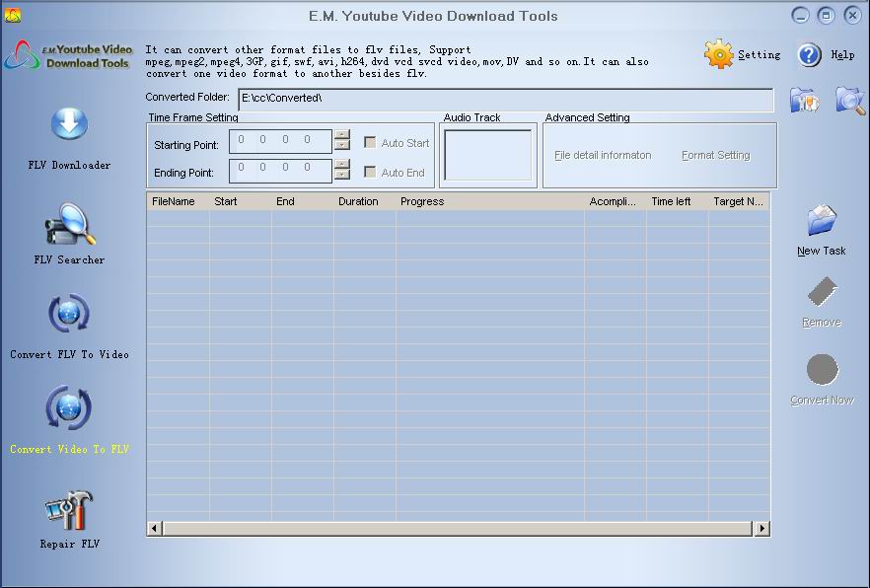Open the FLV Searcher camera icon

pyautogui.click(x=70, y=224)
